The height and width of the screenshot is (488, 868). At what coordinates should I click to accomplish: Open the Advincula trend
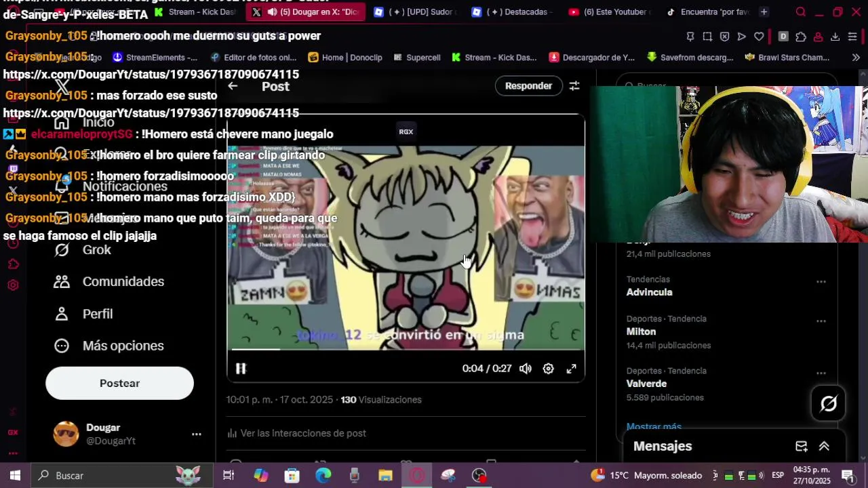point(649,292)
